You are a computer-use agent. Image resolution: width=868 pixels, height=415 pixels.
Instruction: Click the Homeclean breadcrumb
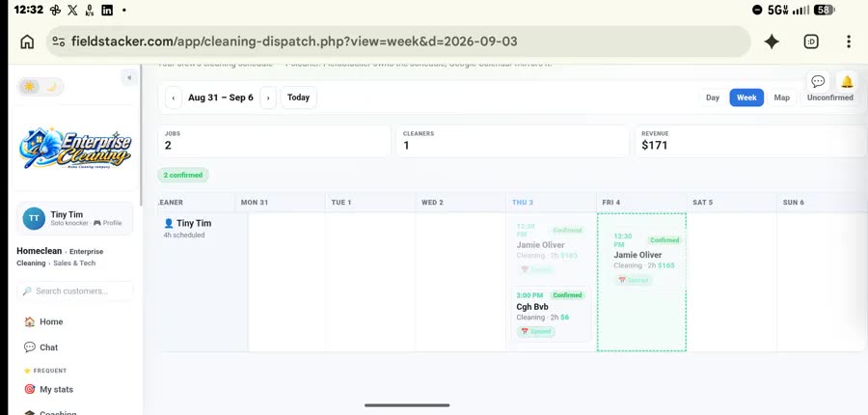(40, 251)
